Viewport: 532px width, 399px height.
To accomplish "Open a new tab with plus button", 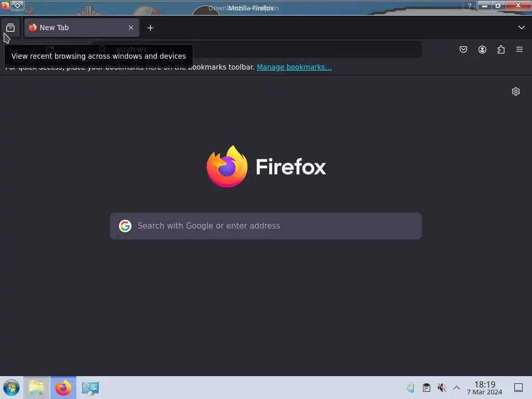I will click(x=150, y=28).
